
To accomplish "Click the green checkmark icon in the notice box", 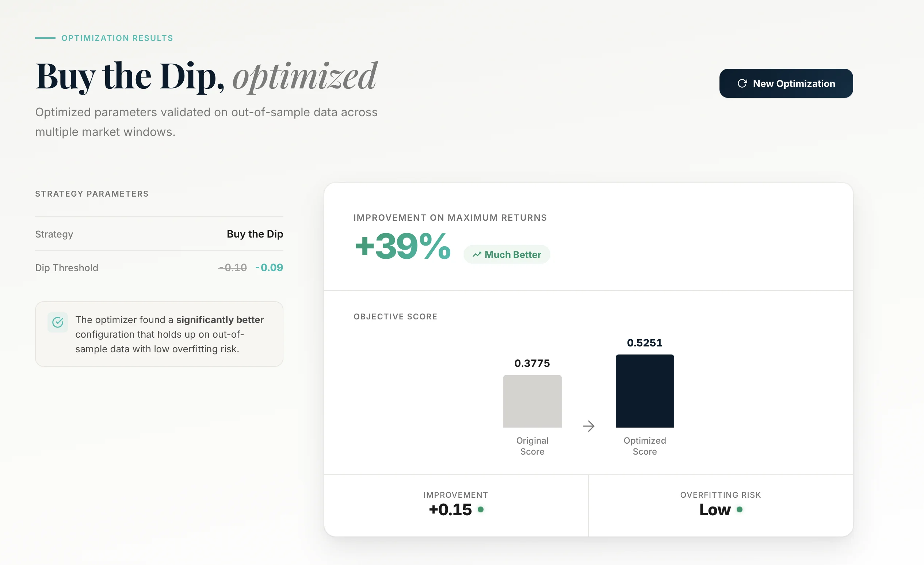I will [57, 322].
